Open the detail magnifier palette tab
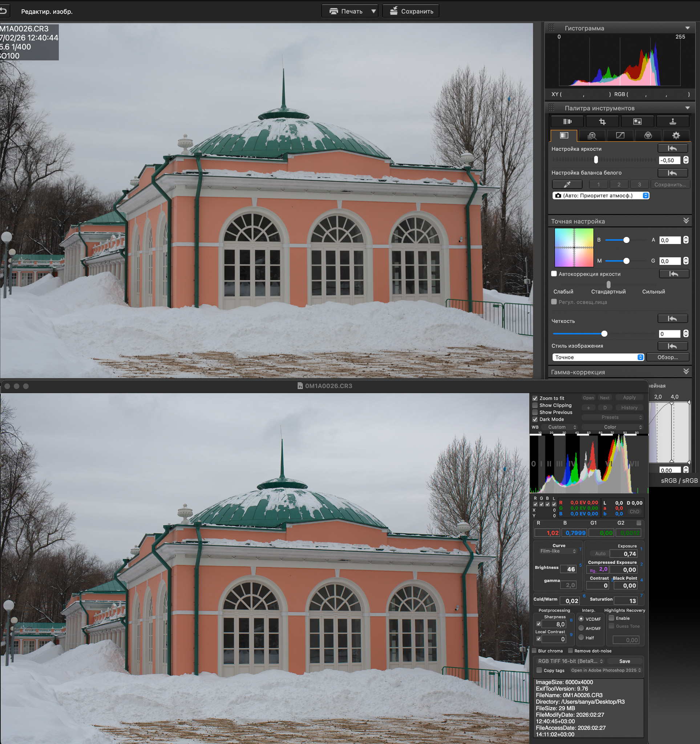 coord(592,136)
